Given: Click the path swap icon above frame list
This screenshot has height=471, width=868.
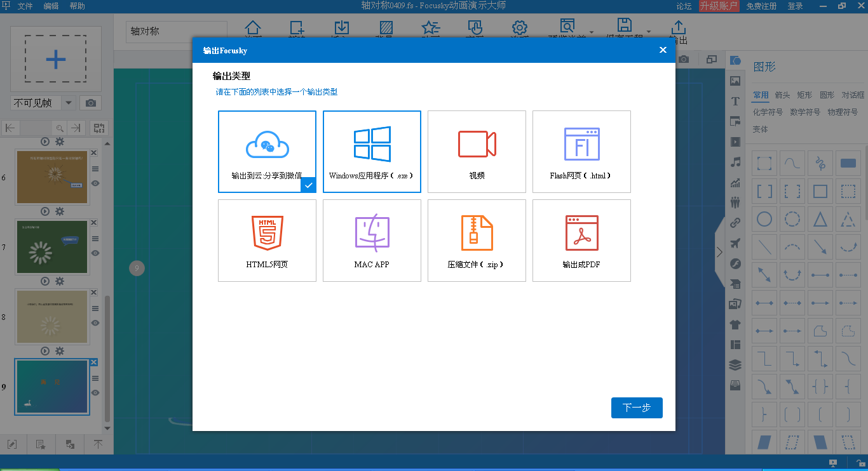Looking at the screenshot, I should pyautogui.click(x=99, y=128).
